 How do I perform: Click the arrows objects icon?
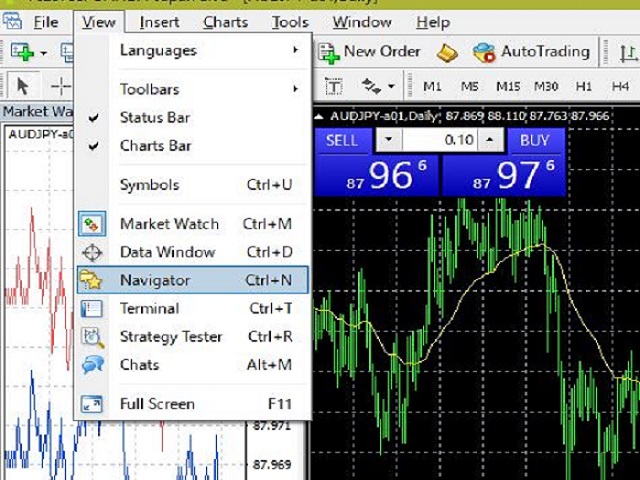click(x=371, y=87)
